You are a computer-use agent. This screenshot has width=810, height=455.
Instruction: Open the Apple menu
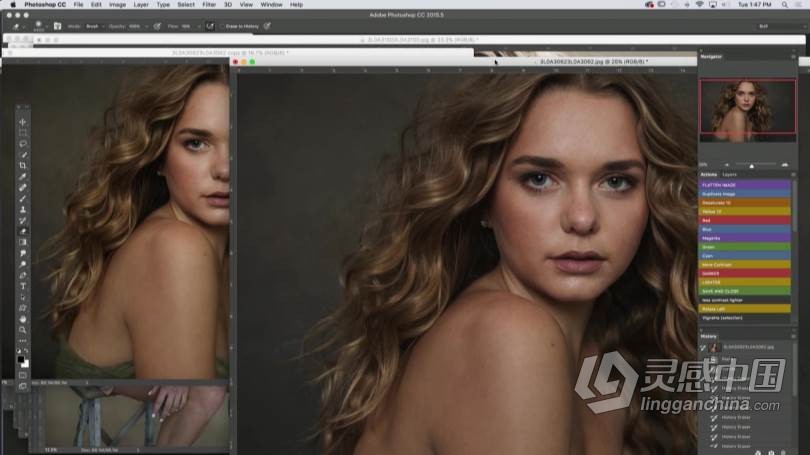click(x=13, y=5)
